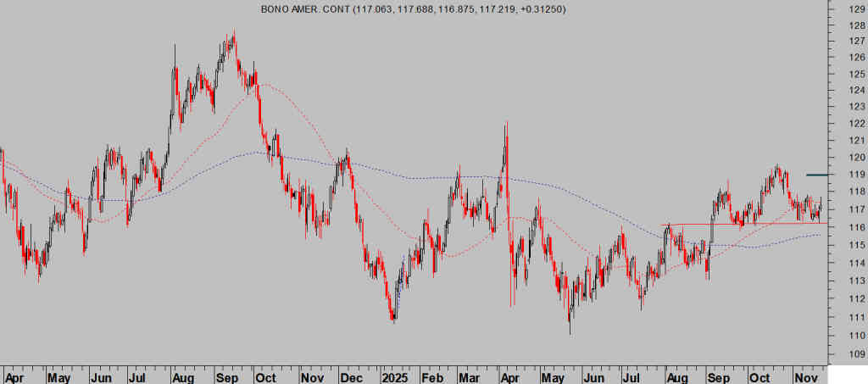Click the candle low near 111 at 2025 start
This screenshot has height=384, width=868.
pyautogui.click(x=393, y=317)
